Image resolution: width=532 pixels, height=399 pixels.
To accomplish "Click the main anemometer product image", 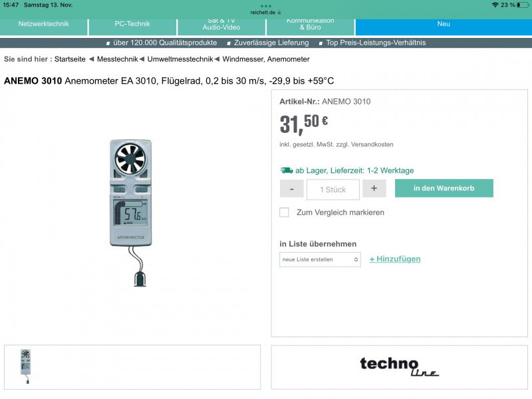I will tap(131, 213).
